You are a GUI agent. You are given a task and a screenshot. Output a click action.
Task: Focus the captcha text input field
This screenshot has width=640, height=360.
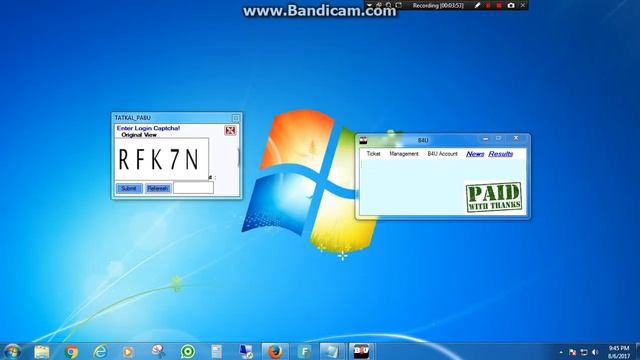click(193, 188)
